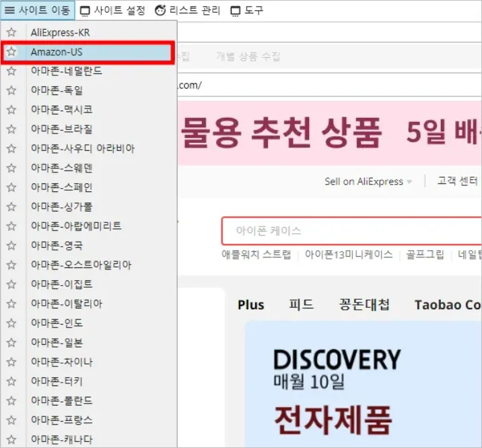The image size is (482, 448).
Task: Select AliExpress-KR from the site list
Action: pos(89,32)
